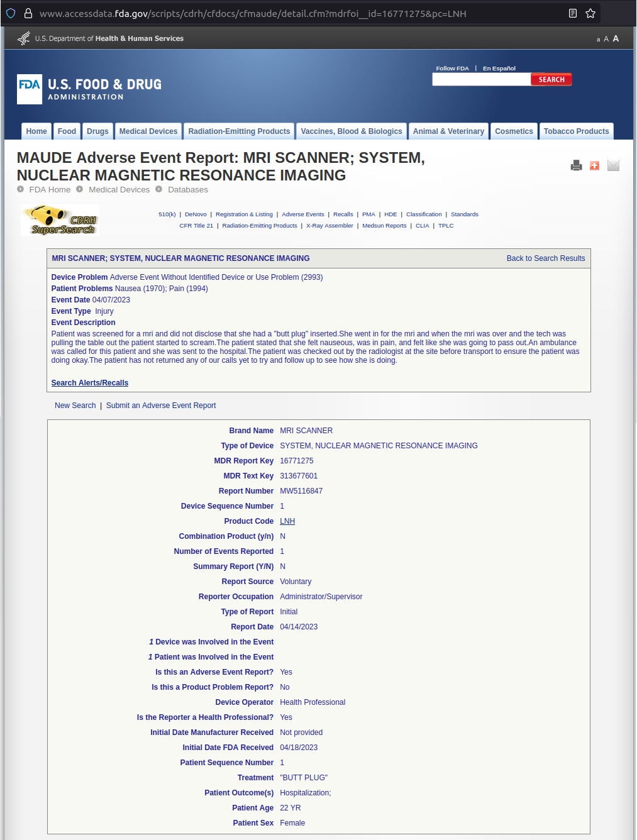Screen dimensions: 637x840
Task: Open Radiation-Emitting Products tab
Action: click(239, 131)
